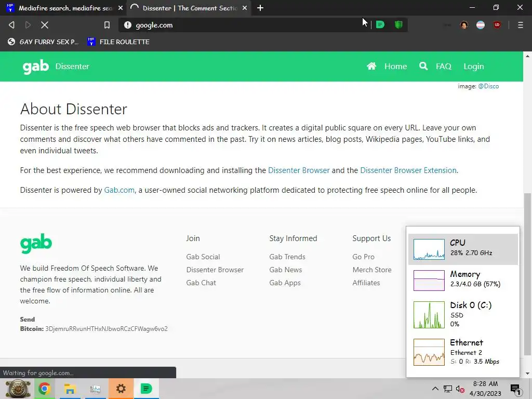This screenshot has height=399, width=532.
Task: Open a new tab with the plus button
Action: 260,8
